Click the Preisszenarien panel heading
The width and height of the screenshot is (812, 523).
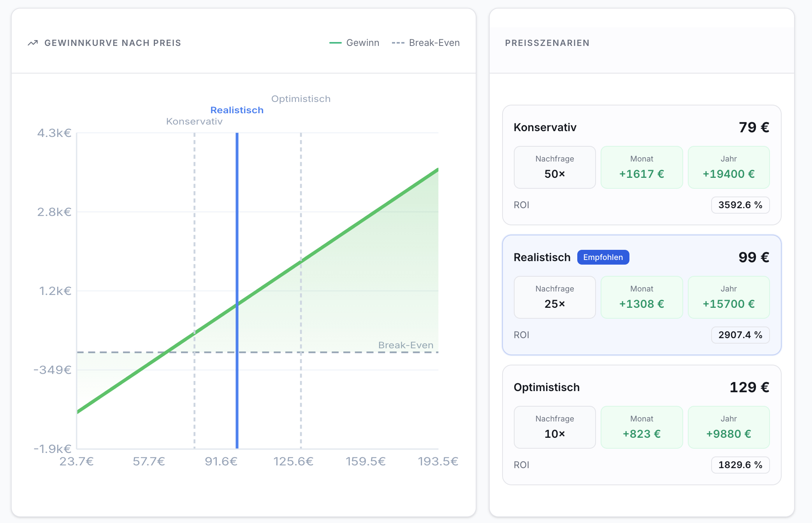point(547,43)
